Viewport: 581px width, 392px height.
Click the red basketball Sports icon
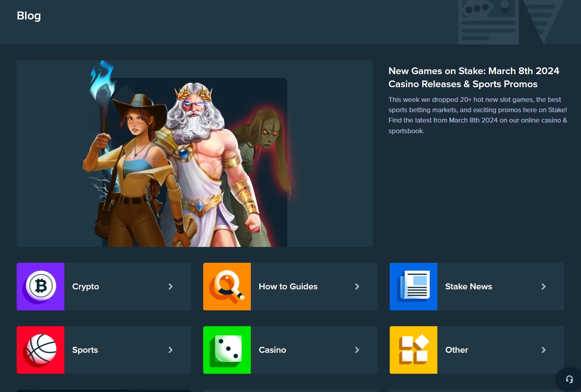[x=40, y=350]
